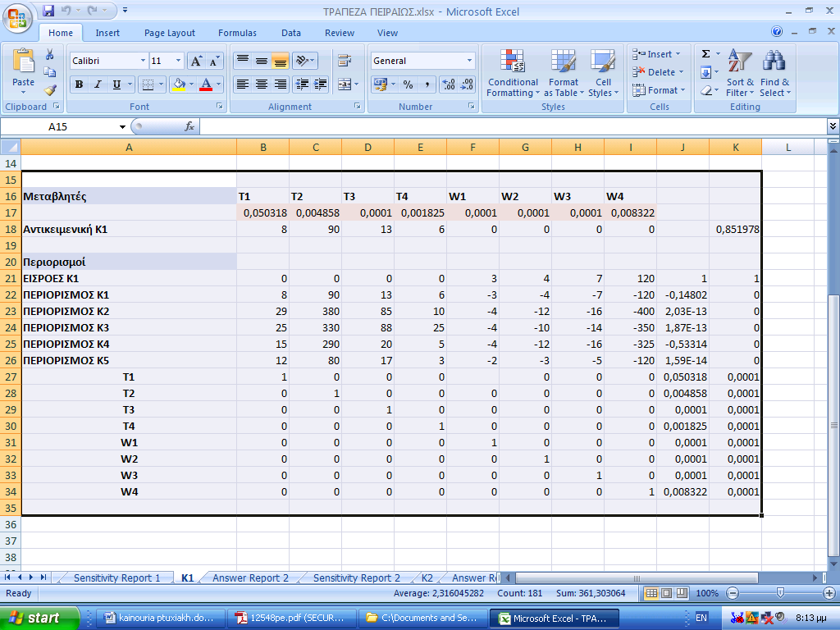Image resolution: width=840 pixels, height=630 pixels.
Task: Expand the Name Box dropdown arrow
Action: click(x=123, y=127)
